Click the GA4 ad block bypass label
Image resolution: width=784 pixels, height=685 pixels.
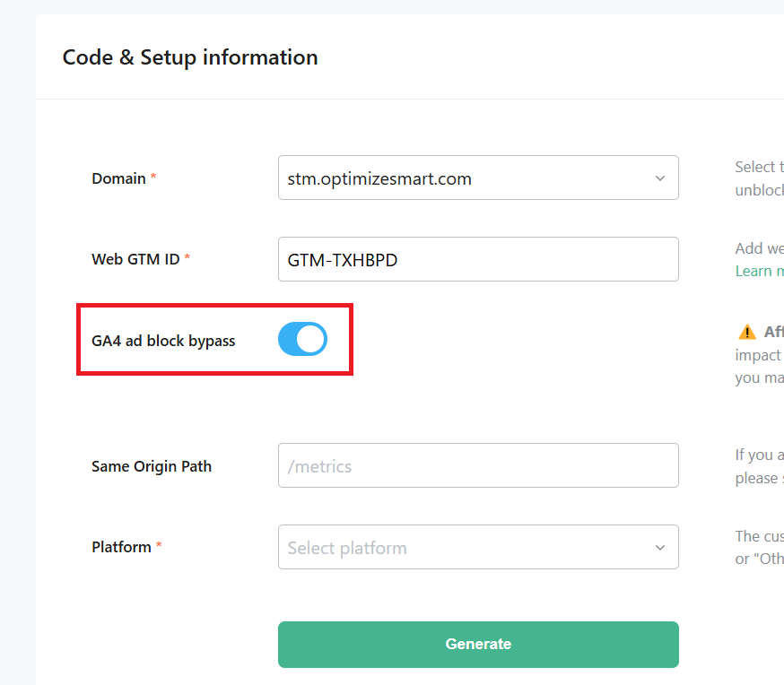click(x=163, y=341)
